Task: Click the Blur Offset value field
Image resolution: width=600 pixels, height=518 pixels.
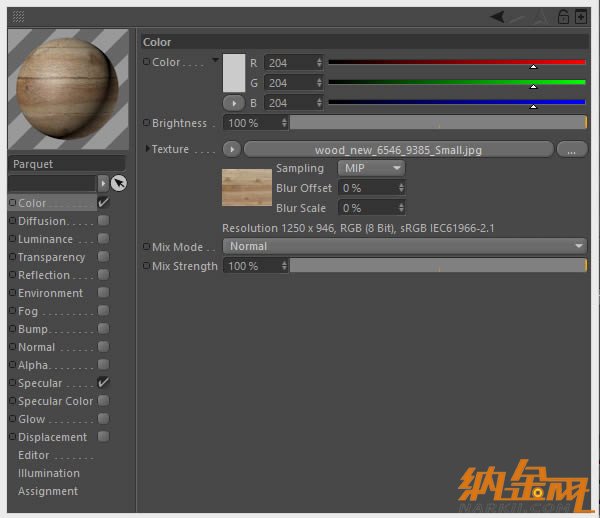Action: click(x=371, y=188)
